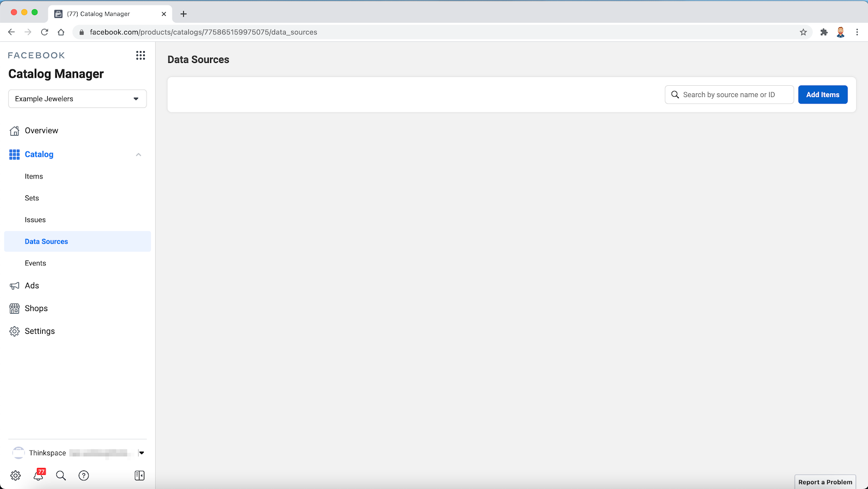Viewport: 868px width, 489px height.
Task: Click the browser back arrow
Action: point(11,32)
